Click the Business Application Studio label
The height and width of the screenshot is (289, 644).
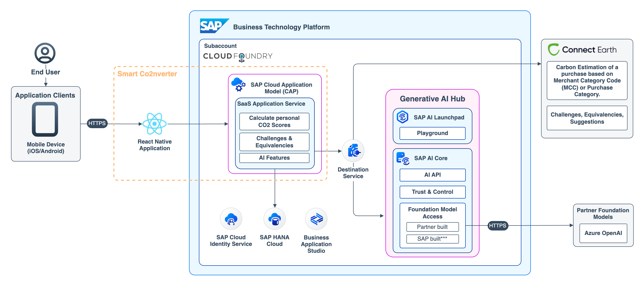click(x=316, y=244)
